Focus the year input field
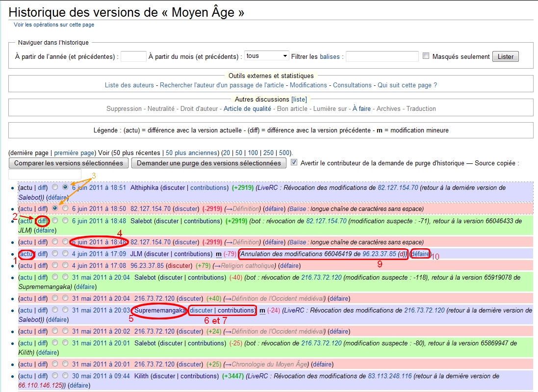The height and width of the screenshot is (392, 538). (133, 56)
